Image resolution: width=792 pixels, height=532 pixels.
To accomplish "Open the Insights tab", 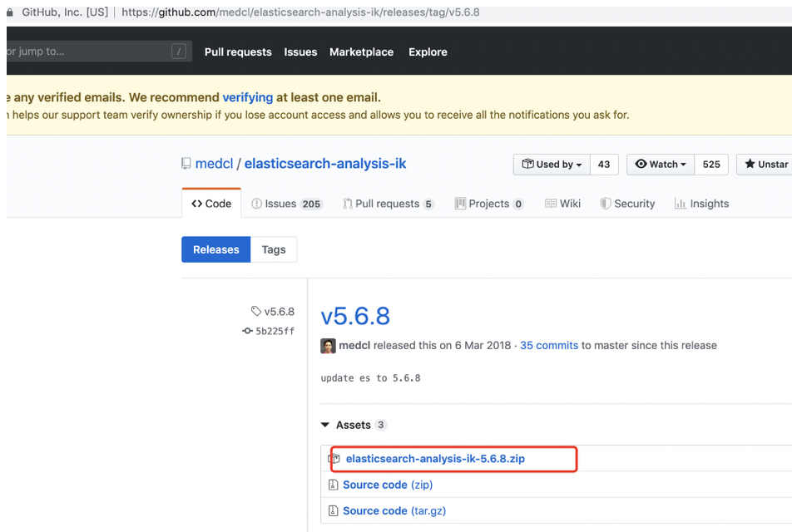I will point(701,204).
